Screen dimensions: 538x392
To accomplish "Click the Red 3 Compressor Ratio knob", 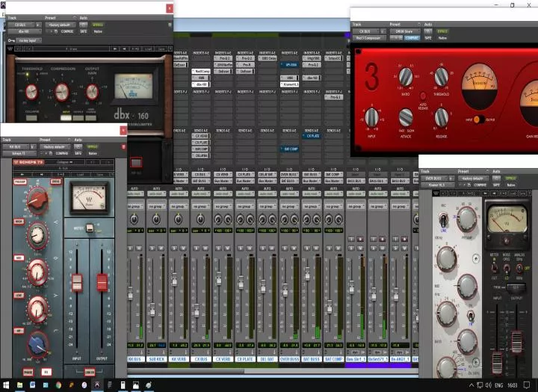I will tap(406, 77).
